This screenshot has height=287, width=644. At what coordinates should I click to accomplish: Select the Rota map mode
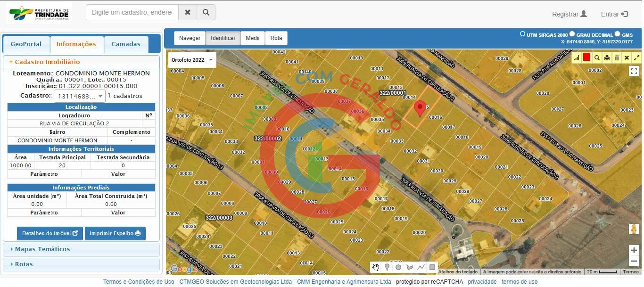tap(276, 38)
